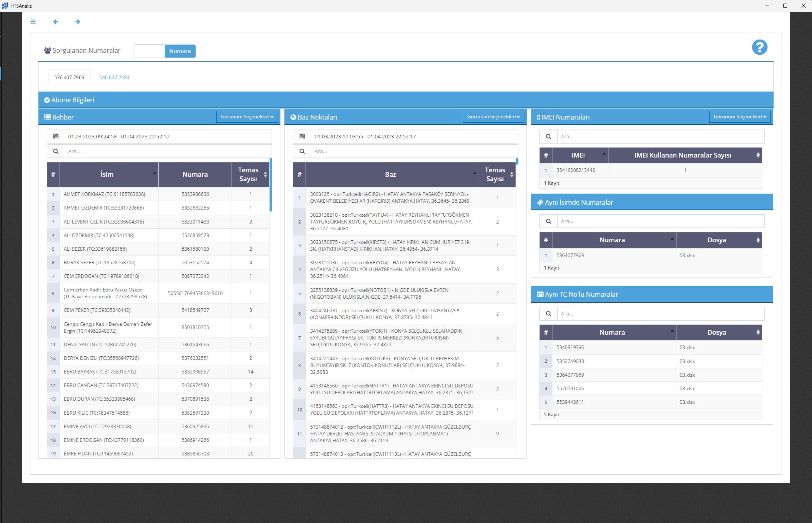Sort Rehber by İsim column

[x=109, y=174]
